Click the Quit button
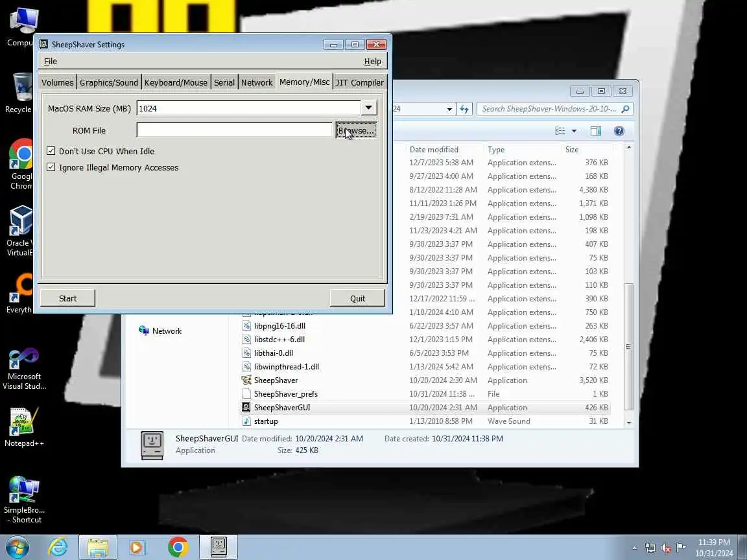The height and width of the screenshot is (560, 747). coord(357,298)
